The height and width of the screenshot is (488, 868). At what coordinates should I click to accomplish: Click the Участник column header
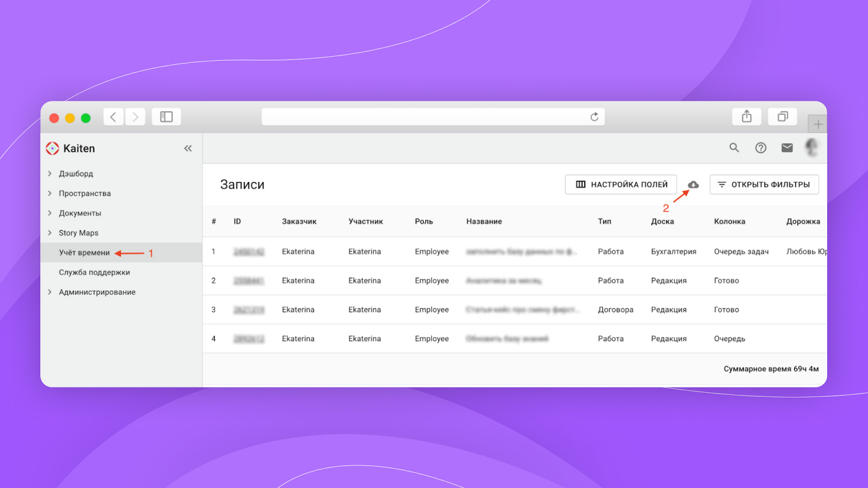[366, 221]
